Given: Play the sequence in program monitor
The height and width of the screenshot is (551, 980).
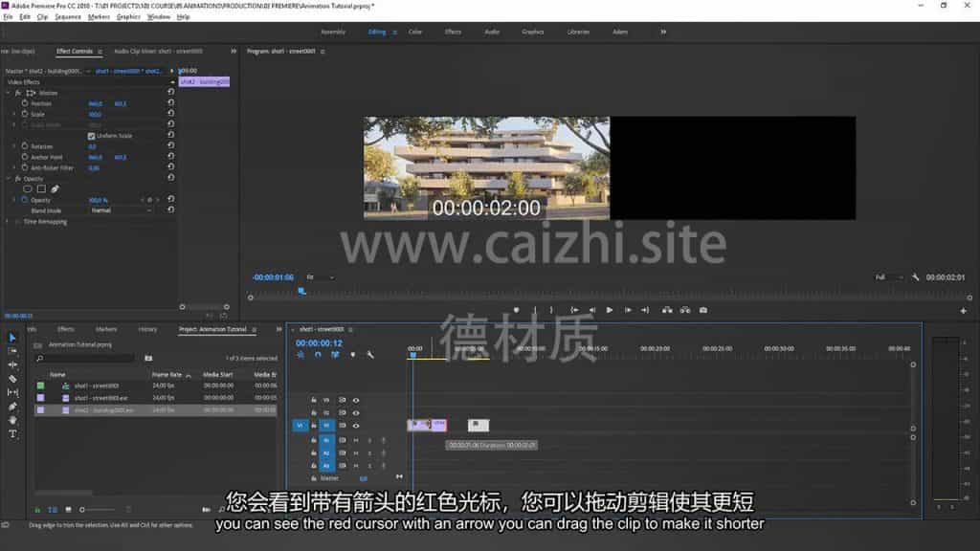Looking at the screenshot, I should click(610, 310).
